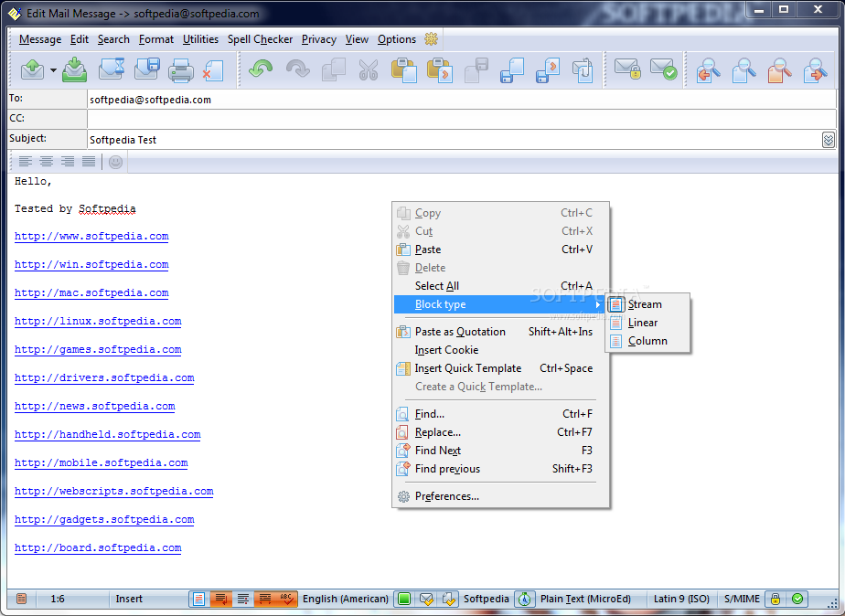Click the green download-to-tray icon
Viewport: 845px width, 616px height.
pos(74,70)
